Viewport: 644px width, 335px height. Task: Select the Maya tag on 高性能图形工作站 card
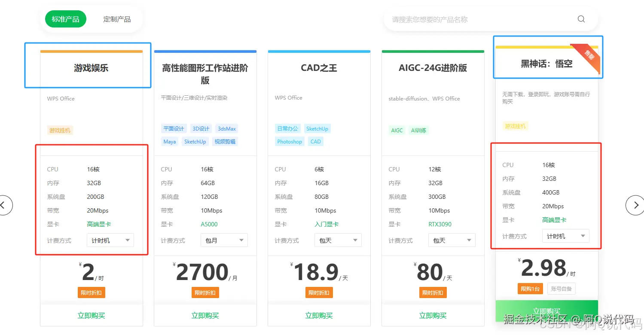tap(169, 141)
